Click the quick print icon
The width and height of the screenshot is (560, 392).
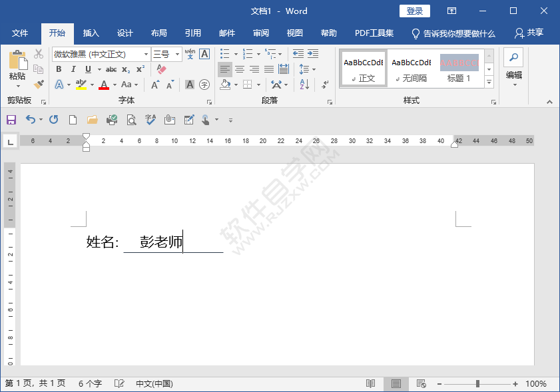[112, 120]
